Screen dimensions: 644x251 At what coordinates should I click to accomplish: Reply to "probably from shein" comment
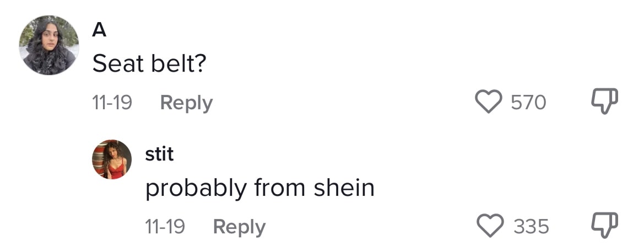[x=239, y=227]
